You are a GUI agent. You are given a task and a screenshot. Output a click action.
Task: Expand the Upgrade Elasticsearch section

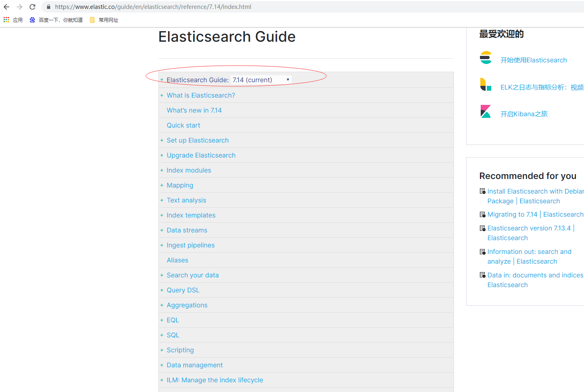pyautogui.click(x=162, y=156)
